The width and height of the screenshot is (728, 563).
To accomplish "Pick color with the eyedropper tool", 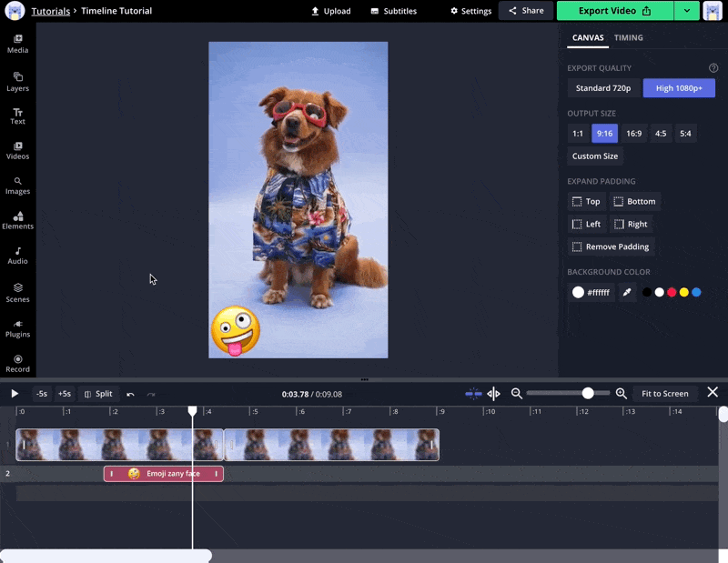I will click(x=626, y=293).
